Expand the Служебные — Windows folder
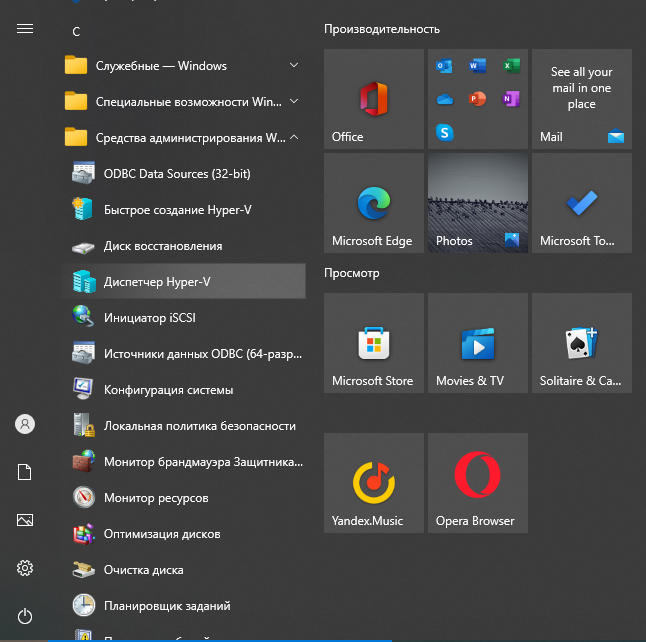Image resolution: width=646 pixels, height=642 pixels. tap(183, 66)
